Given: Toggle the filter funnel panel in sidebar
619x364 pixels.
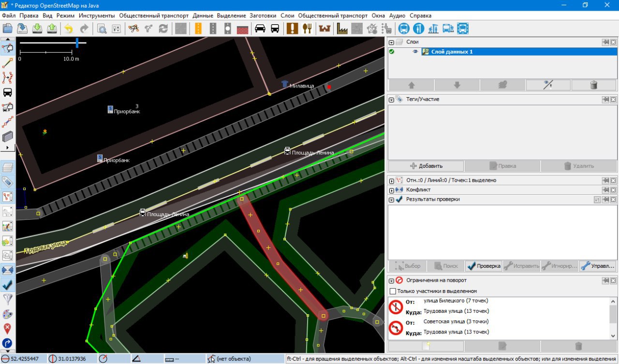Looking at the screenshot, I should pyautogui.click(x=7, y=299).
